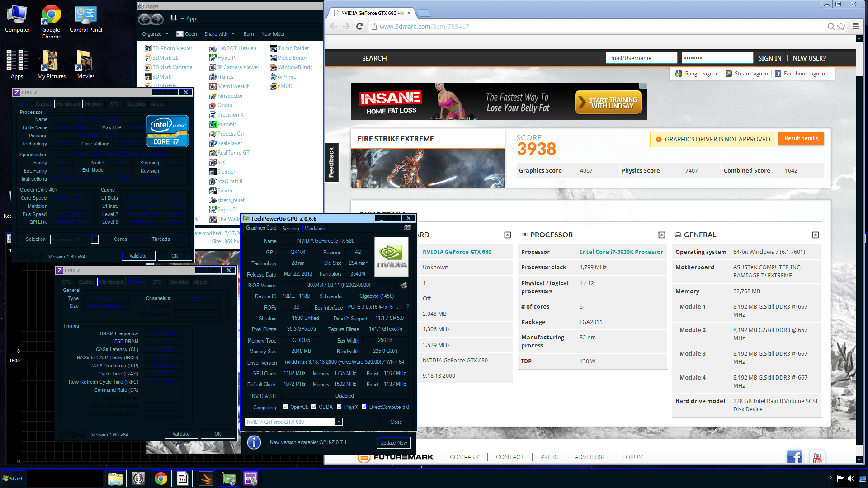This screenshot has width=868, height=488.
Task: Open the Control Panel desktop icon
Action: pyautogui.click(x=86, y=19)
